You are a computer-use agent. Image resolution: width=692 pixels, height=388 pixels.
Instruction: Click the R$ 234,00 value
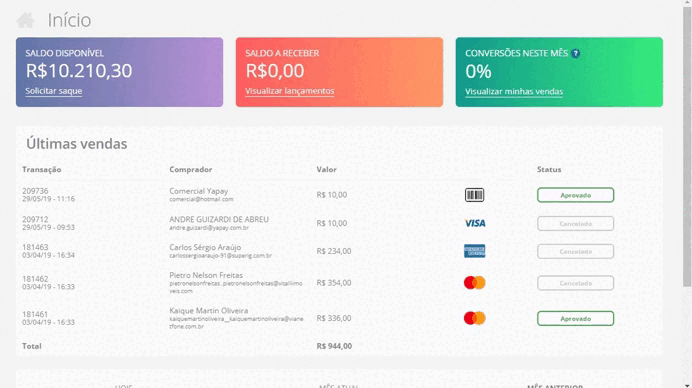coord(334,251)
